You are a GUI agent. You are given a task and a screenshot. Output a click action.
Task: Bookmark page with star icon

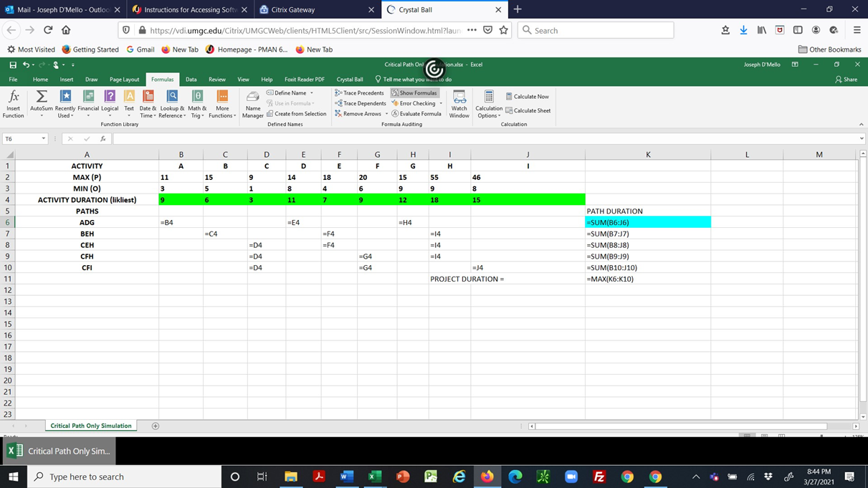[504, 30]
